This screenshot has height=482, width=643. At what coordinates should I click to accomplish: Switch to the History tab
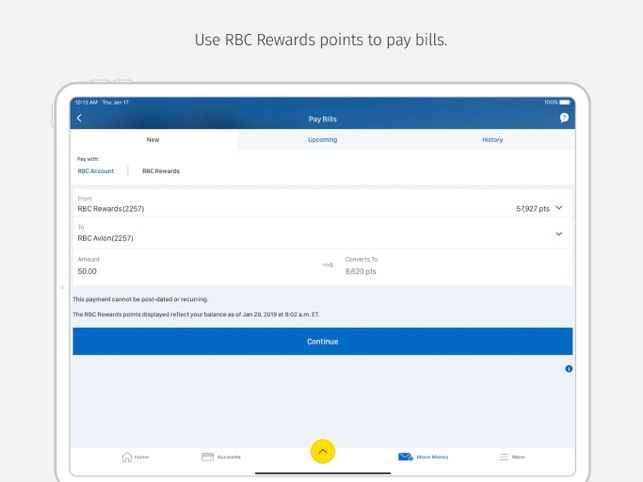coord(492,139)
